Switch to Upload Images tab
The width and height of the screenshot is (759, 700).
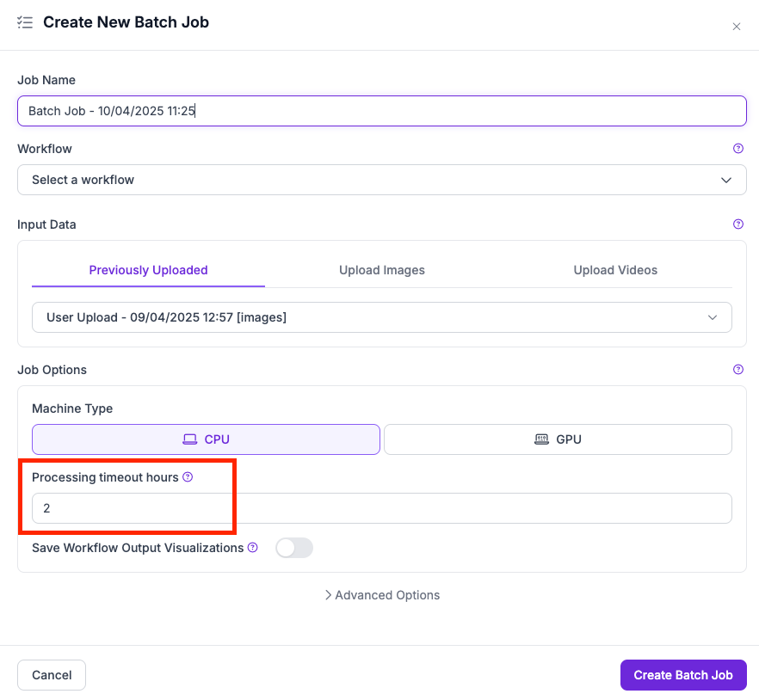click(381, 270)
